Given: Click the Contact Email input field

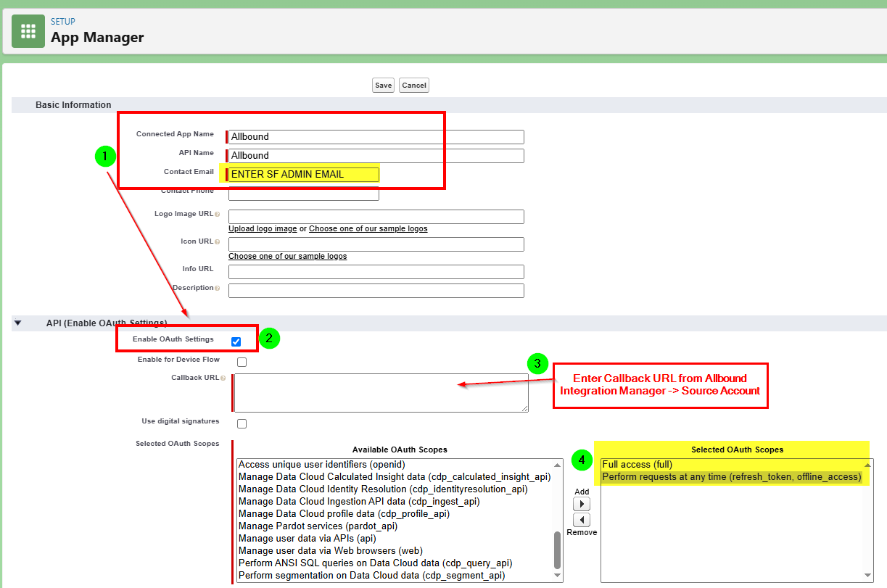Looking at the screenshot, I should [304, 174].
